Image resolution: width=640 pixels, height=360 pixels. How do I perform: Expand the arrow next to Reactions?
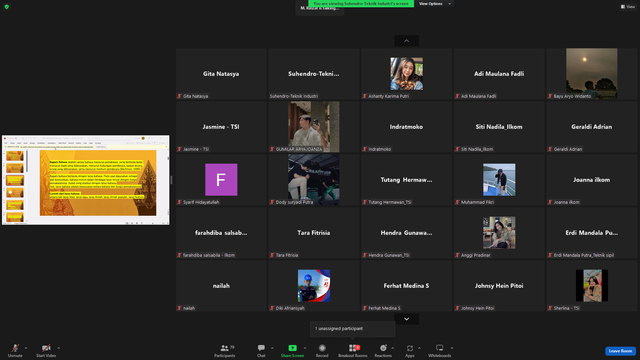[x=393, y=348]
